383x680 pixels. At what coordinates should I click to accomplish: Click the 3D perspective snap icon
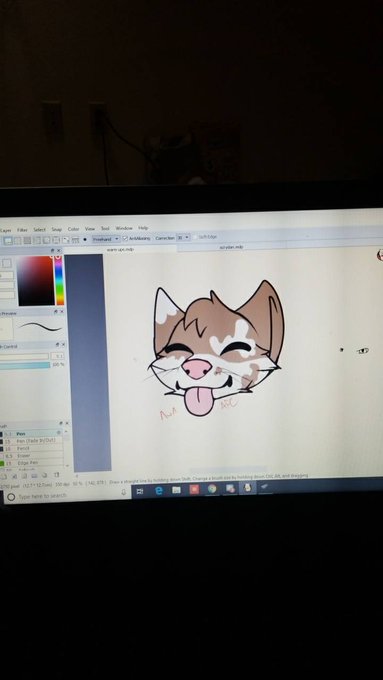pyautogui.click(x=75, y=240)
